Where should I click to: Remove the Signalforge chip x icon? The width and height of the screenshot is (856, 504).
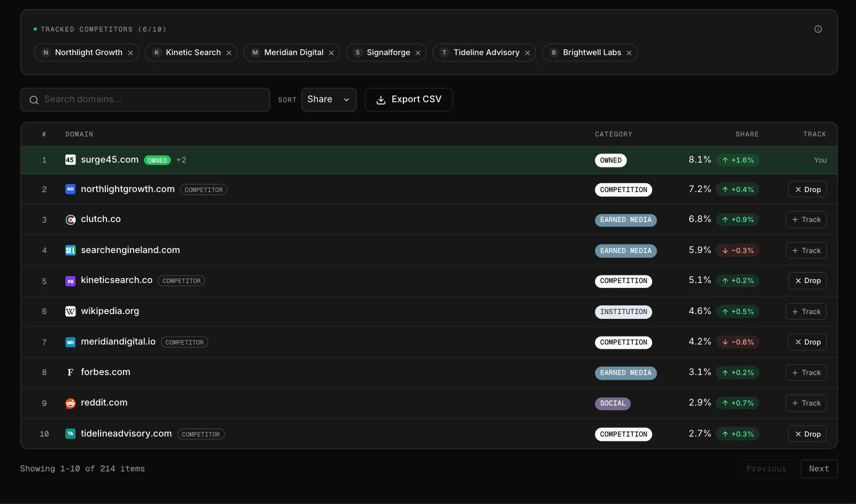click(x=418, y=53)
